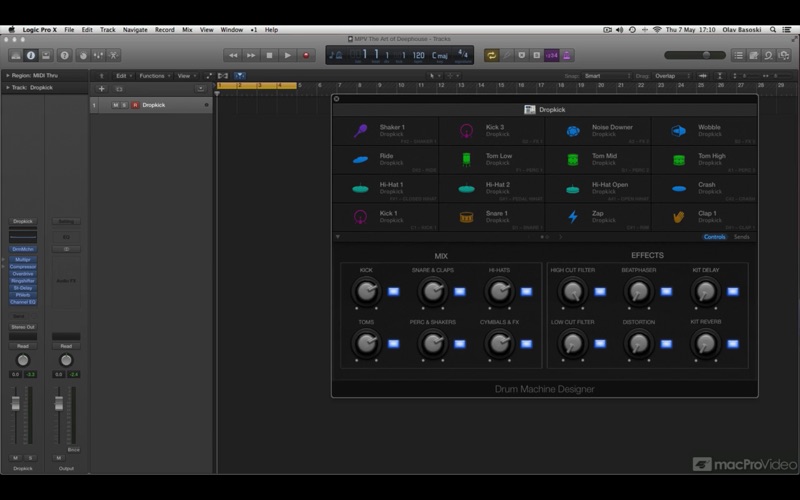Open the Editors scissors icon

[x=113, y=55]
